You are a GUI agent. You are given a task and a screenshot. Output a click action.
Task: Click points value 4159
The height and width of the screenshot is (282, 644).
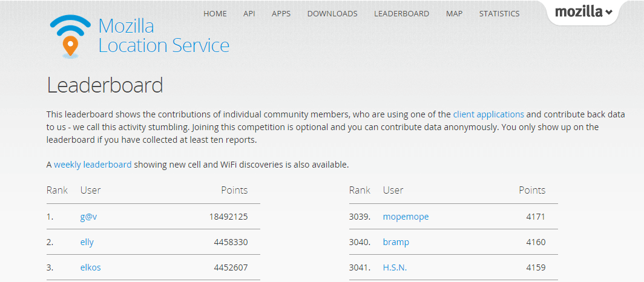point(536,267)
